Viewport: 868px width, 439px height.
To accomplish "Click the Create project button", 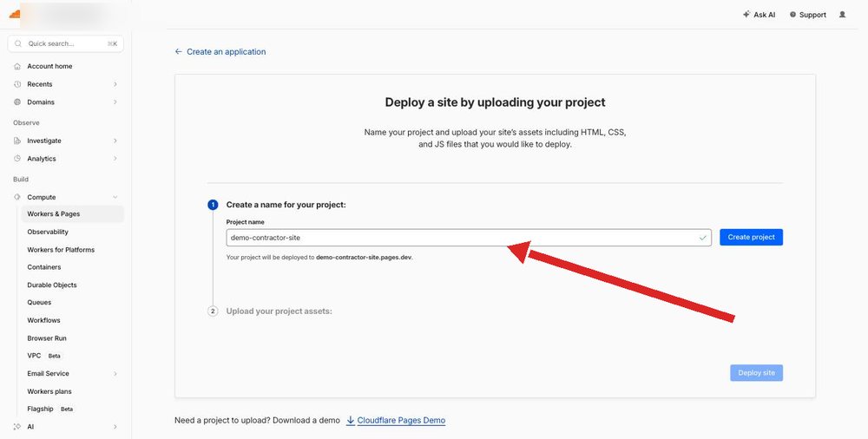I will [751, 237].
